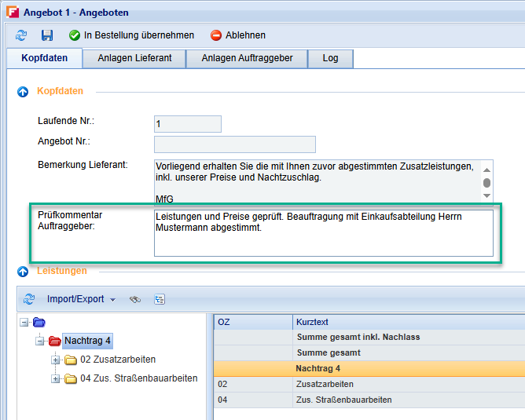Collapse the root blue folder node

(x=24, y=322)
